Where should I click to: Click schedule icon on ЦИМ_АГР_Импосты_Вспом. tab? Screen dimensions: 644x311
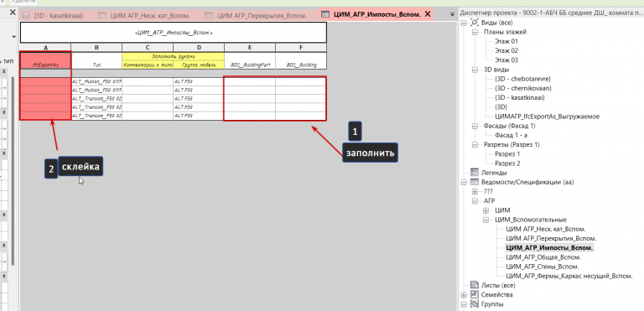[325, 14]
